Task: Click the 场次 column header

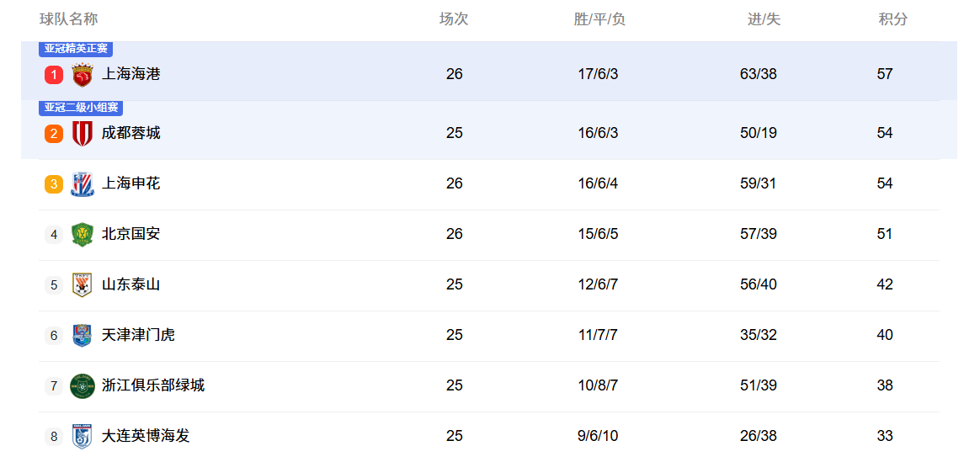Action: pos(454,19)
